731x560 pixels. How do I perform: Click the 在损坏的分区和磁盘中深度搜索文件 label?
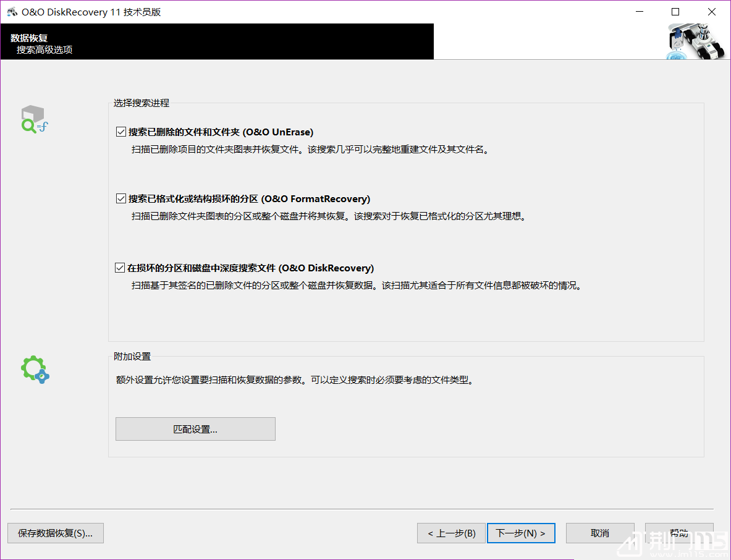click(x=251, y=268)
